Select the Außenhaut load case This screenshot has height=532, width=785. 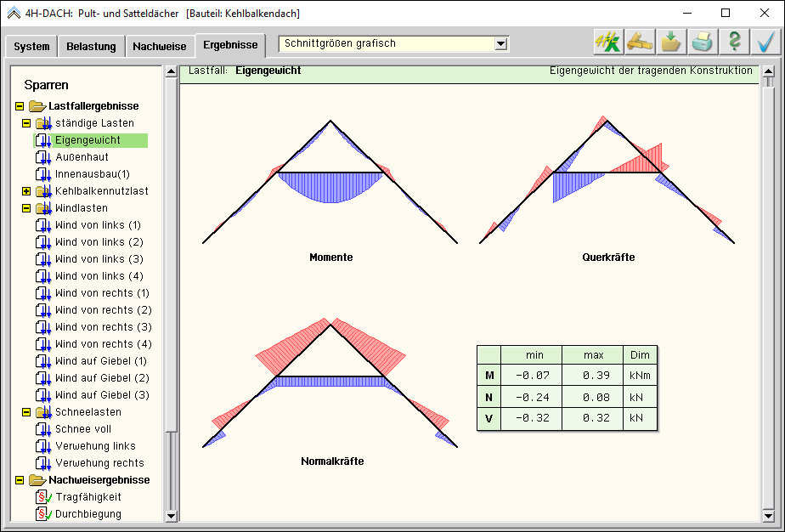pyautogui.click(x=82, y=157)
